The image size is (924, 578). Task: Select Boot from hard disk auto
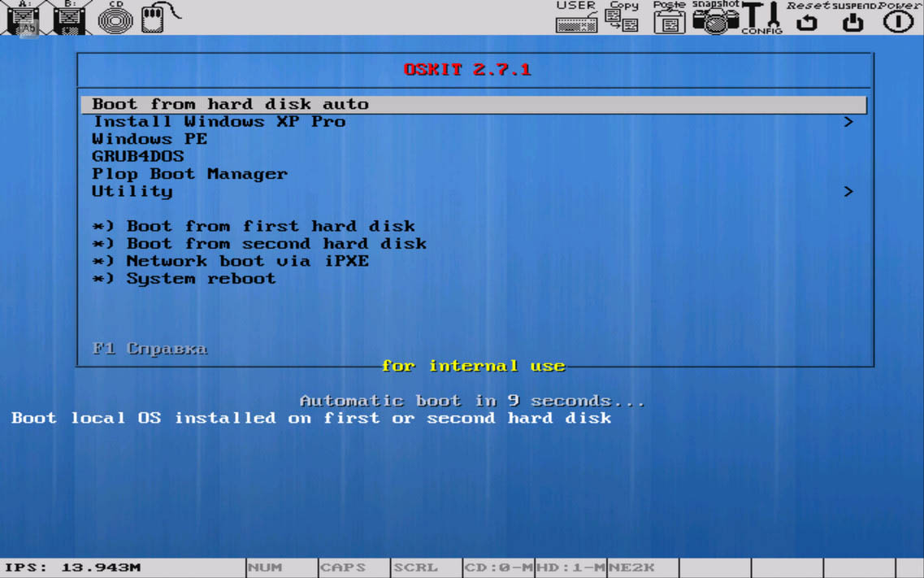click(475, 104)
